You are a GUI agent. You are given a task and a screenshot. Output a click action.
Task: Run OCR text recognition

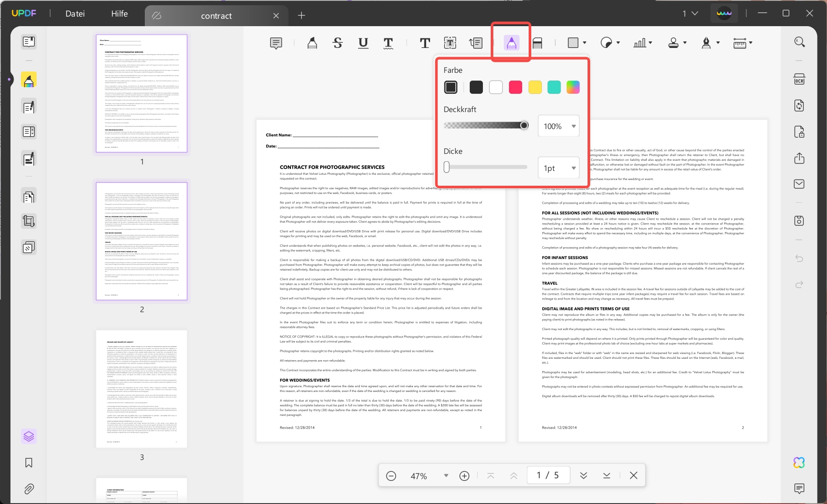click(x=800, y=80)
